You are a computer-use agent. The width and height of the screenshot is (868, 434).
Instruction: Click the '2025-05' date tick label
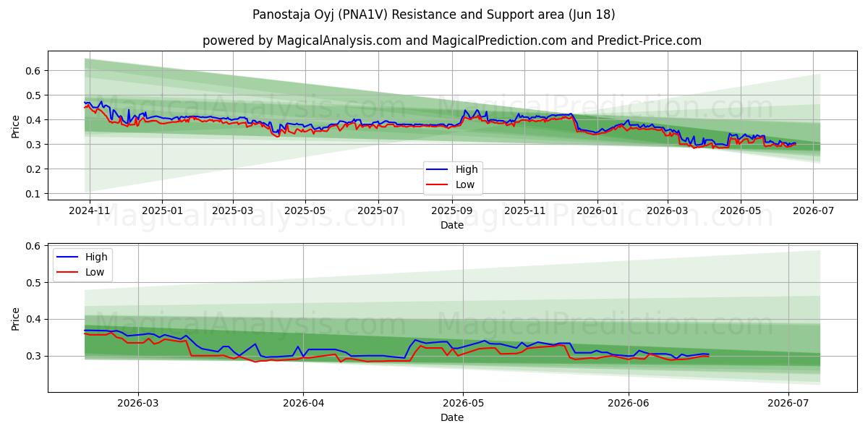pyautogui.click(x=305, y=212)
